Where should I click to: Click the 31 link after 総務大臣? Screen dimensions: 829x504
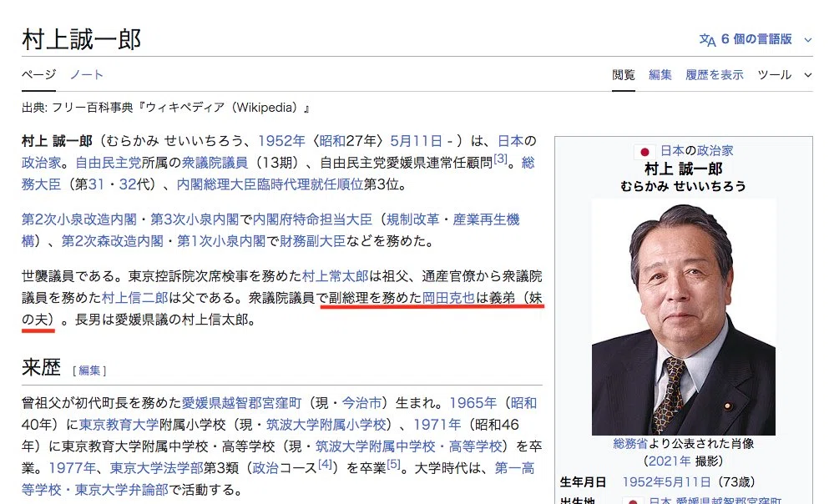click(x=96, y=184)
